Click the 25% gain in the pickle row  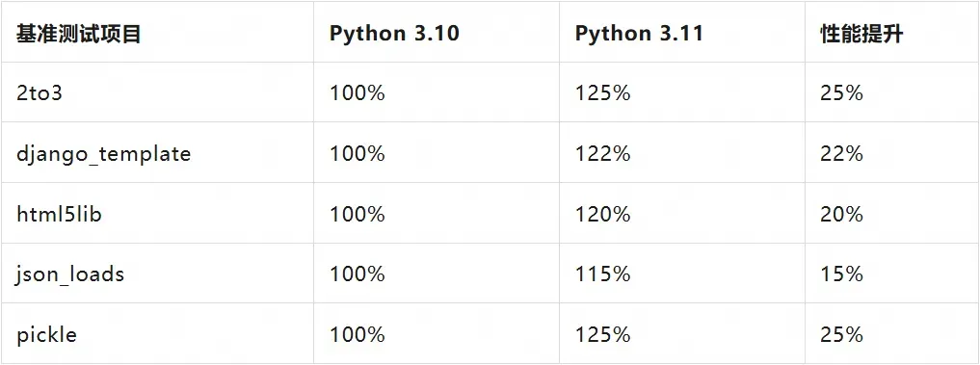click(841, 335)
